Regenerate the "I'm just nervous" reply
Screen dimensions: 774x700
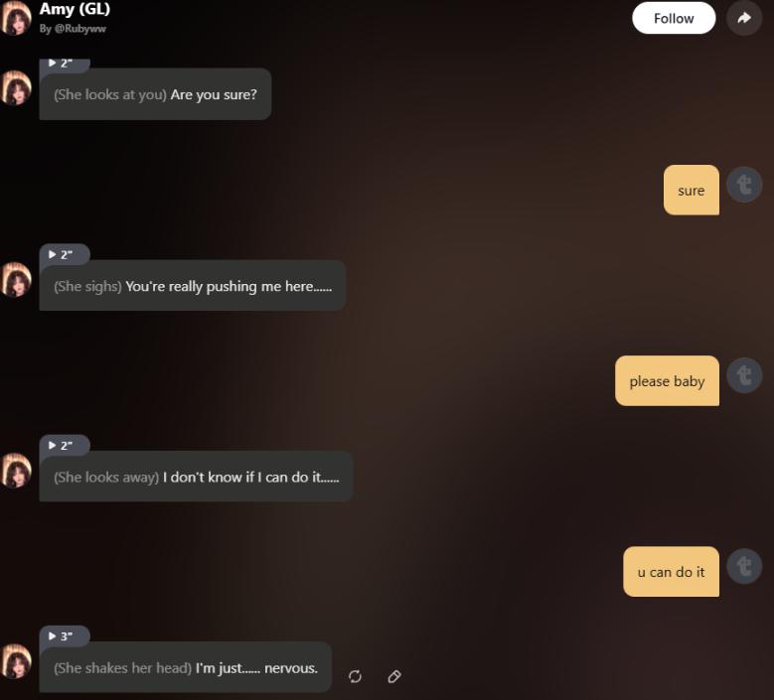click(355, 676)
